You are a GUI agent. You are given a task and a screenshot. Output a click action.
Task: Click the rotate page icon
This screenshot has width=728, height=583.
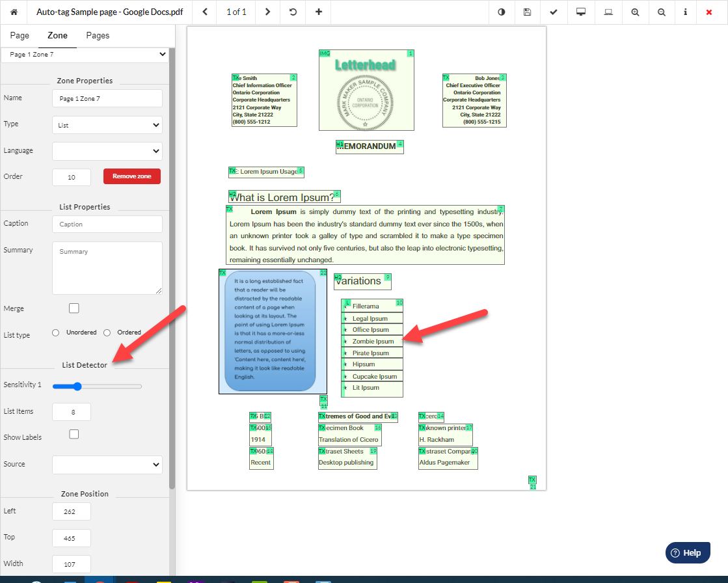[291, 12]
